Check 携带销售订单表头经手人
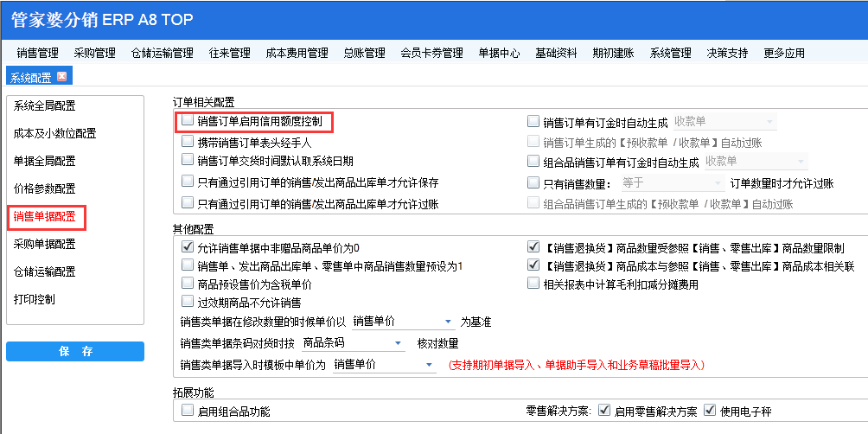868x434 pixels. (x=188, y=141)
